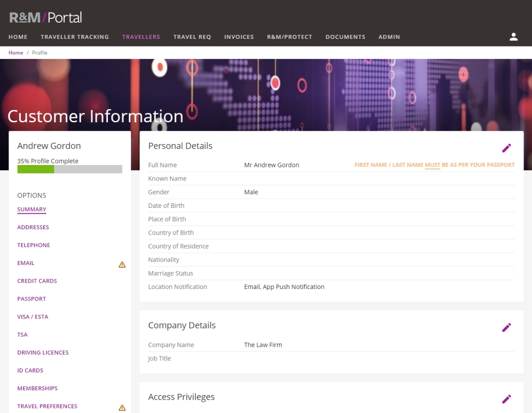Screen dimensions: 532x413
Task: Edit Access Privileges using pencil icon
Action: click(507, 399)
